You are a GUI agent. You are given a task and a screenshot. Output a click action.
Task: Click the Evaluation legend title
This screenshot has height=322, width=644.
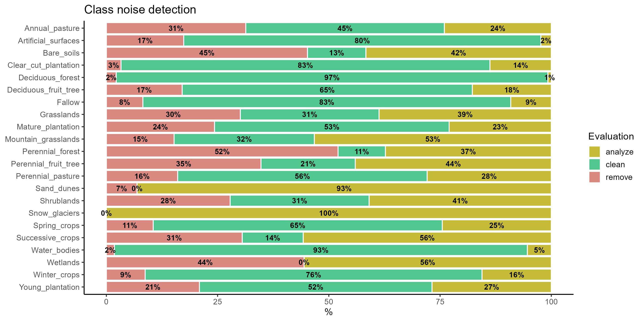[x=611, y=137]
